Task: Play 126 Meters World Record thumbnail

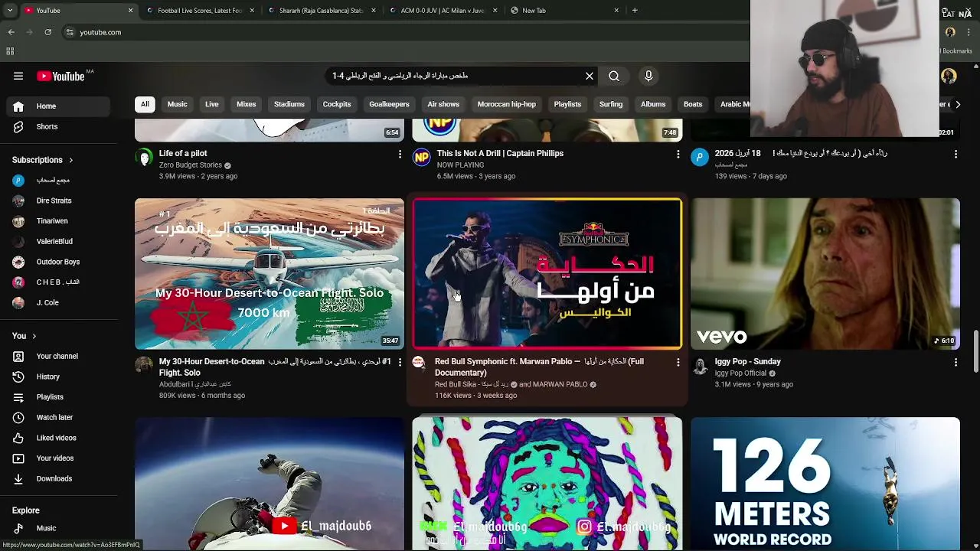Action: click(x=825, y=484)
